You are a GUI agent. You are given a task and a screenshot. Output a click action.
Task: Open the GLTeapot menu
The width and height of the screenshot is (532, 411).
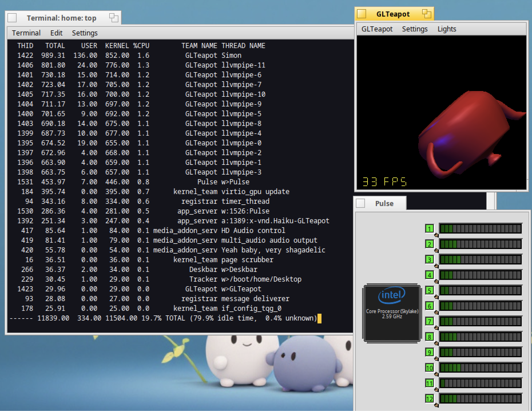pos(377,29)
